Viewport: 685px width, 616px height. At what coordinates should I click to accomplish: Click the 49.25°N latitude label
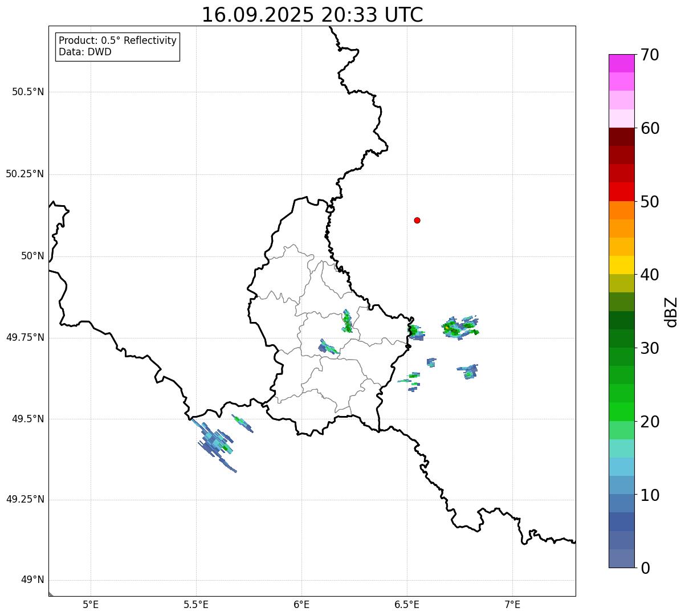pos(25,500)
